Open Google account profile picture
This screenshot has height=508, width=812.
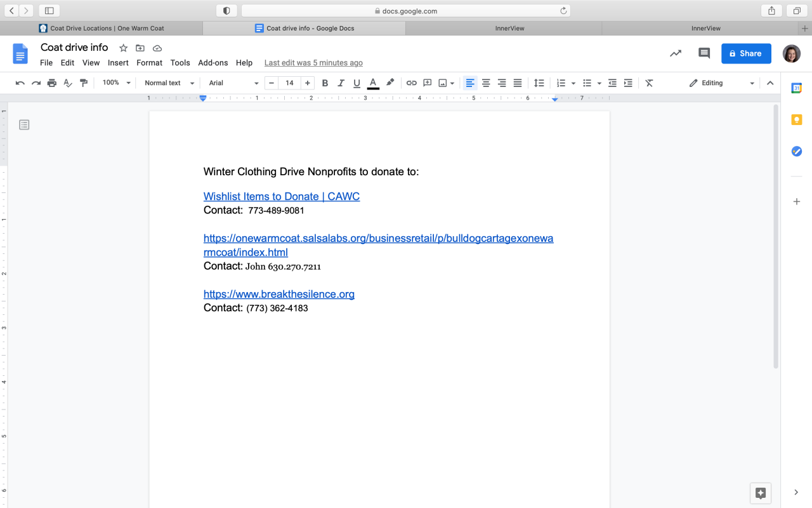[792, 53]
